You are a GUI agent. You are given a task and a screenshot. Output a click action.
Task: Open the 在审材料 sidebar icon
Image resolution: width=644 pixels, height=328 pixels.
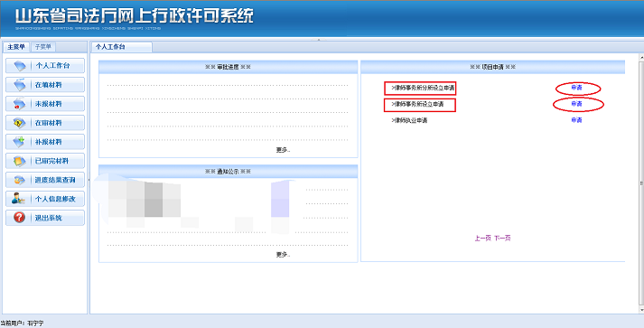tap(20, 123)
